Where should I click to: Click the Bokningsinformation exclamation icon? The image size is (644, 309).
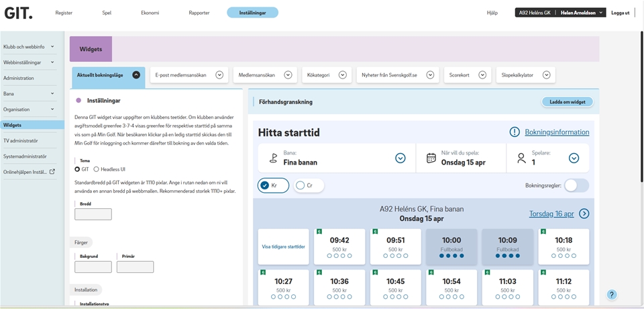pos(515,132)
